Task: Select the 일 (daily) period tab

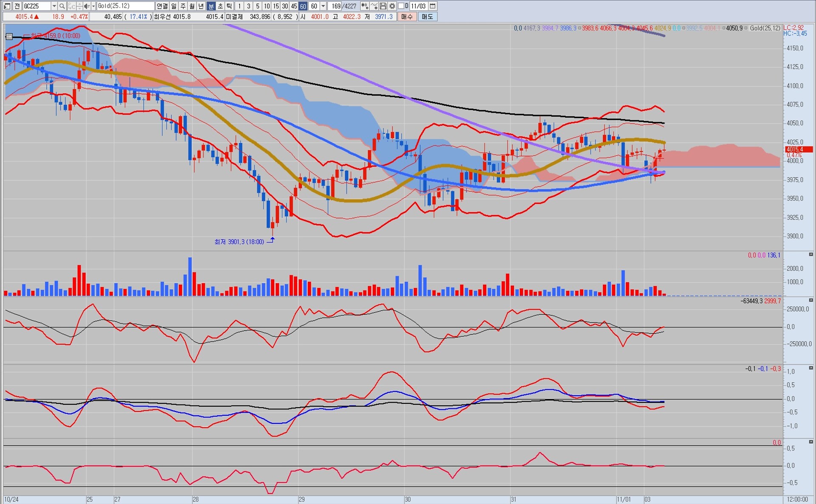Action: coord(174,6)
